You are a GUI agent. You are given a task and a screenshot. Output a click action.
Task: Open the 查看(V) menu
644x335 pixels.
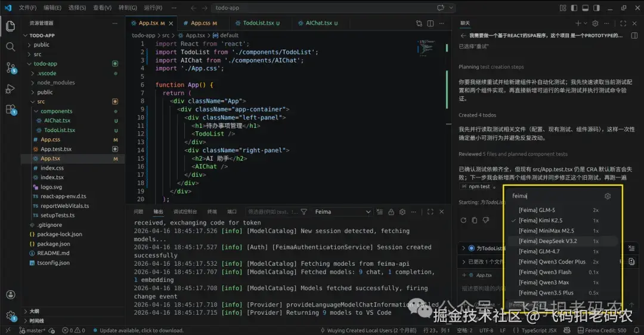pos(102,8)
